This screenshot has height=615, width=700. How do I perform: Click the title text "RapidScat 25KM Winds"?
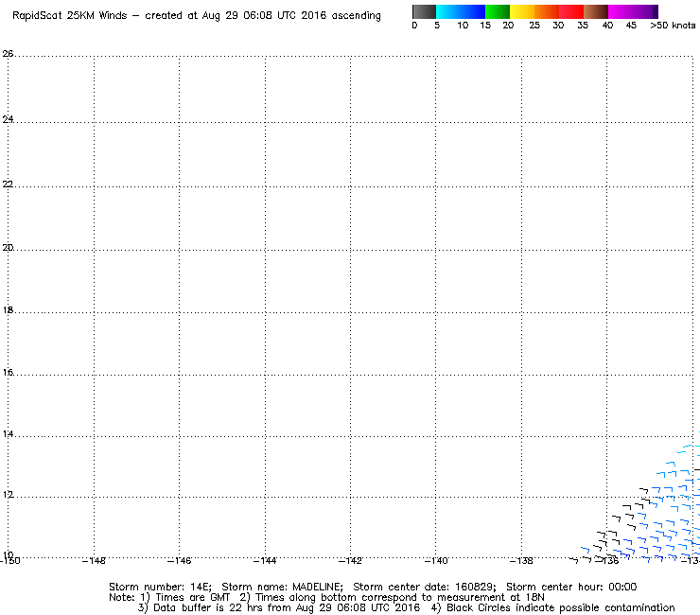pos(70,16)
